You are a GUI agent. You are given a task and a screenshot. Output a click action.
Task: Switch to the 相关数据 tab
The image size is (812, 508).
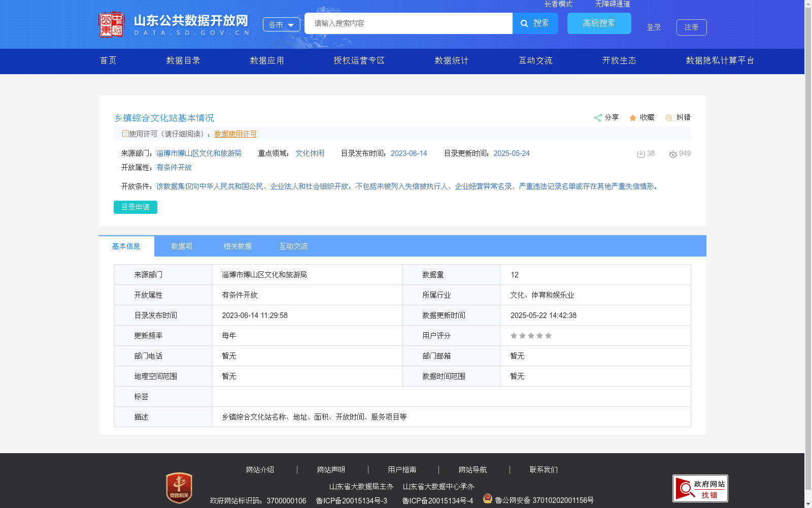[x=238, y=246]
